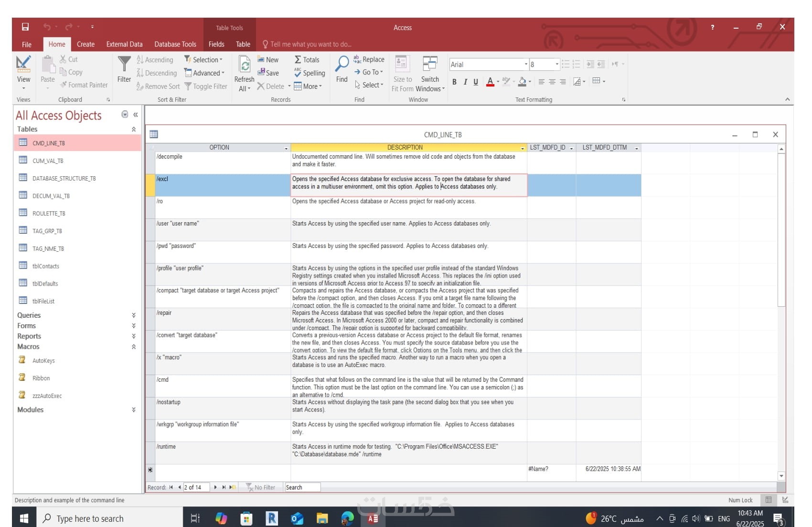Switch to the External Data tab
The height and width of the screenshot is (527, 812).
point(124,44)
